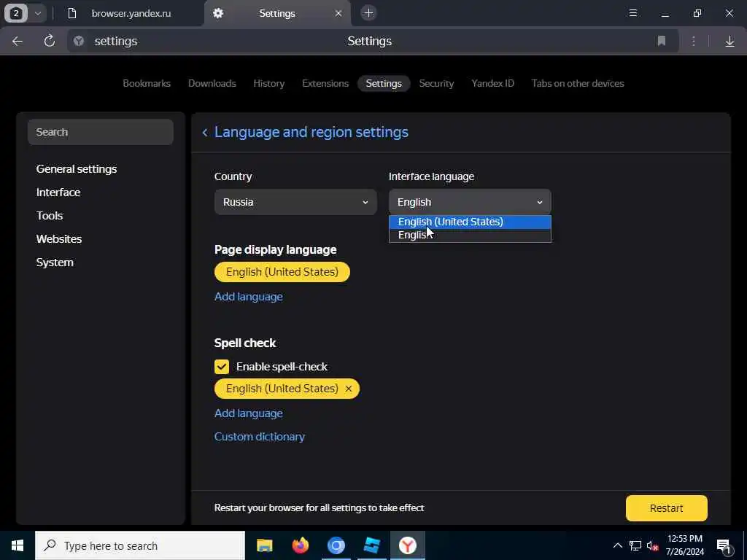The width and height of the screenshot is (747, 560).
Task: Switch to the browser.yandex.ru tab
Action: [x=131, y=13]
